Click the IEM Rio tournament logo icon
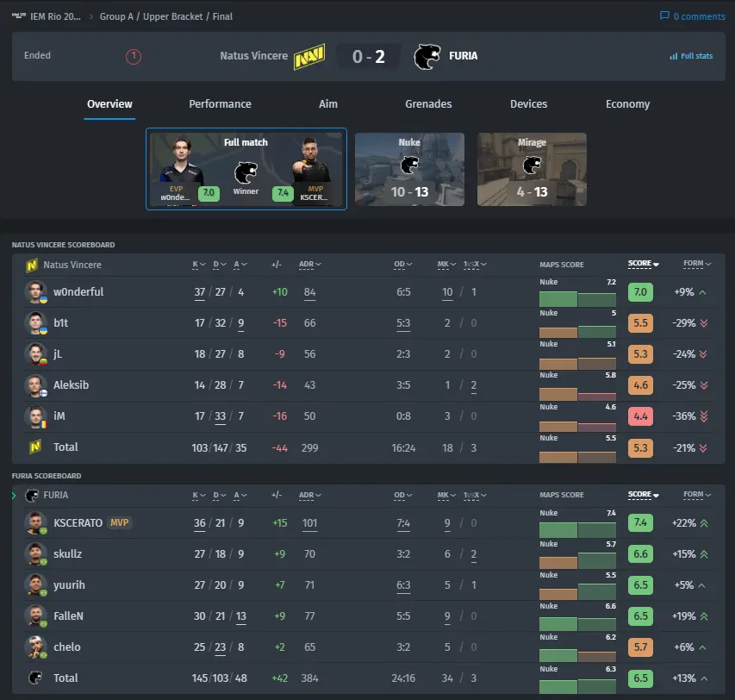Viewport: 735px width, 700px height. point(18,16)
